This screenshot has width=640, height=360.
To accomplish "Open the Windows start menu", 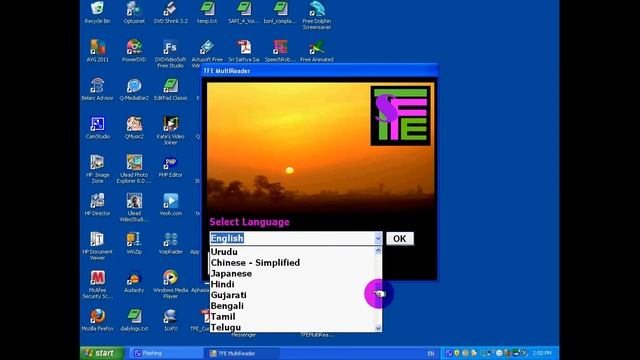I will pyautogui.click(x=102, y=353).
